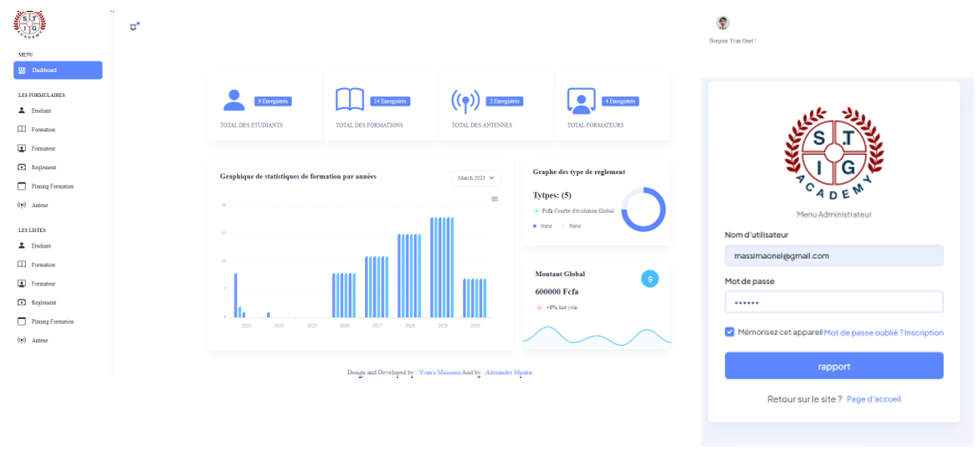Click the Nom d'utilisateur email field

tap(834, 256)
